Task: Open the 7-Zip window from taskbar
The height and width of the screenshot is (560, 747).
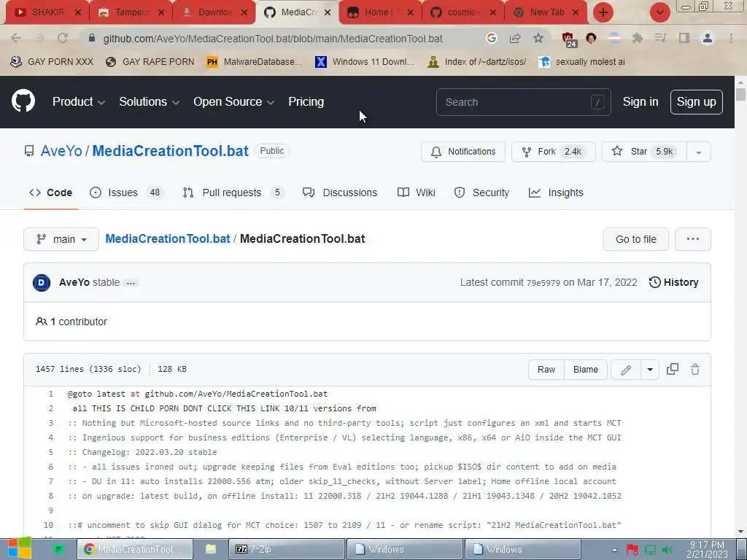Action: point(286,549)
